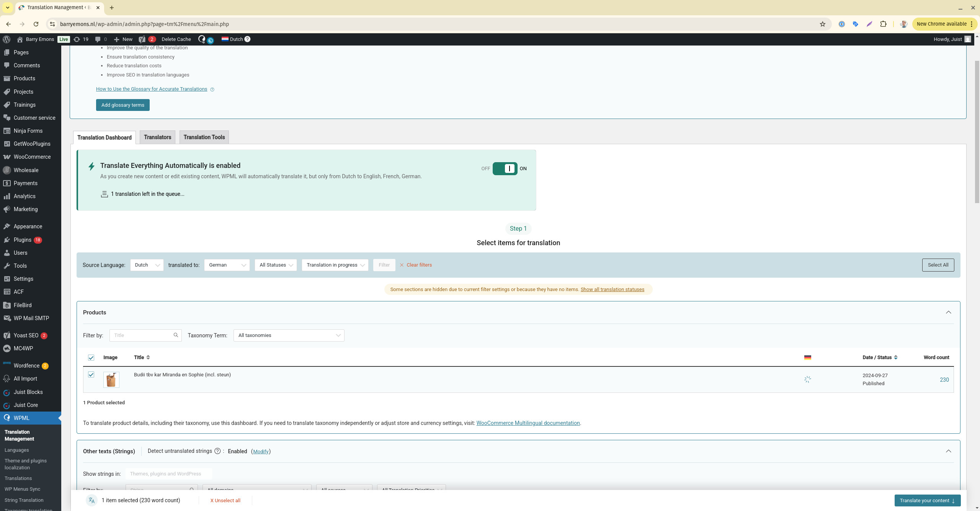This screenshot has width=980, height=511.
Task: Click the title filter search magnifier icon
Action: pos(176,335)
